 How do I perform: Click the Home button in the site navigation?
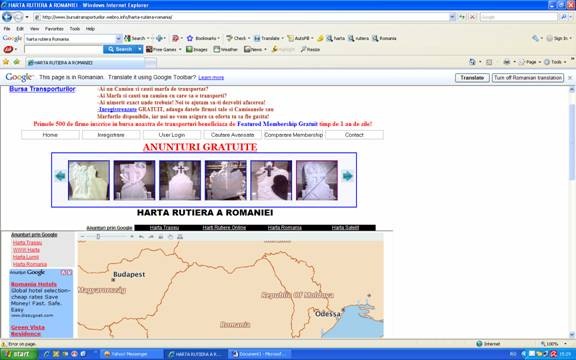pos(50,135)
